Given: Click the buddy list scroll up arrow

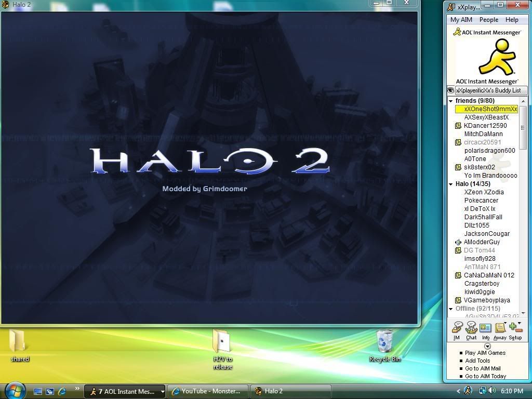Looking at the screenshot, I should pyautogui.click(x=523, y=101).
